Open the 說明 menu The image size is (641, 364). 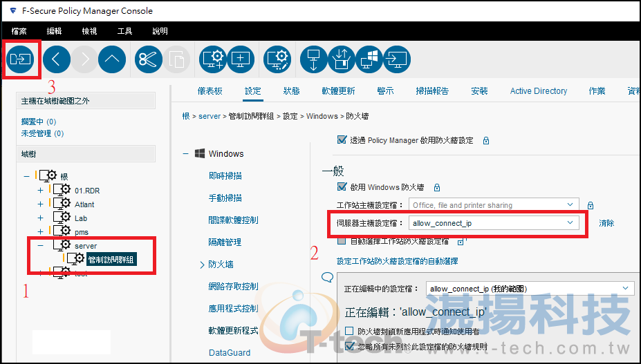tap(160, 31)
